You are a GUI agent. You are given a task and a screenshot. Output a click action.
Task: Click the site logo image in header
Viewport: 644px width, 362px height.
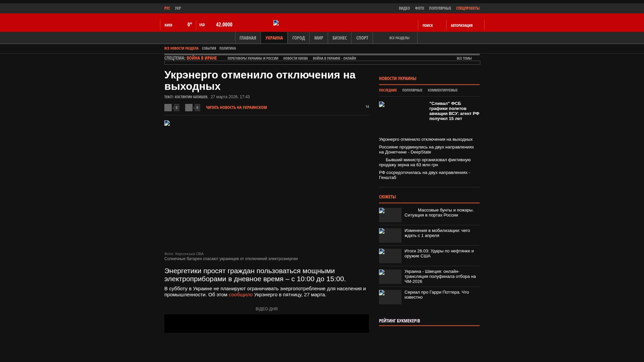(276, 23)
